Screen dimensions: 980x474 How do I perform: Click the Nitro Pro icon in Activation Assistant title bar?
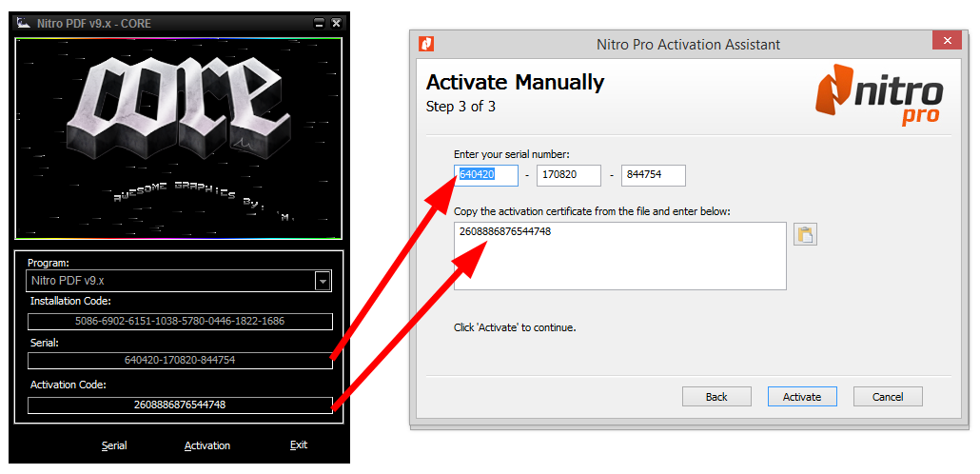coord(427,44)
